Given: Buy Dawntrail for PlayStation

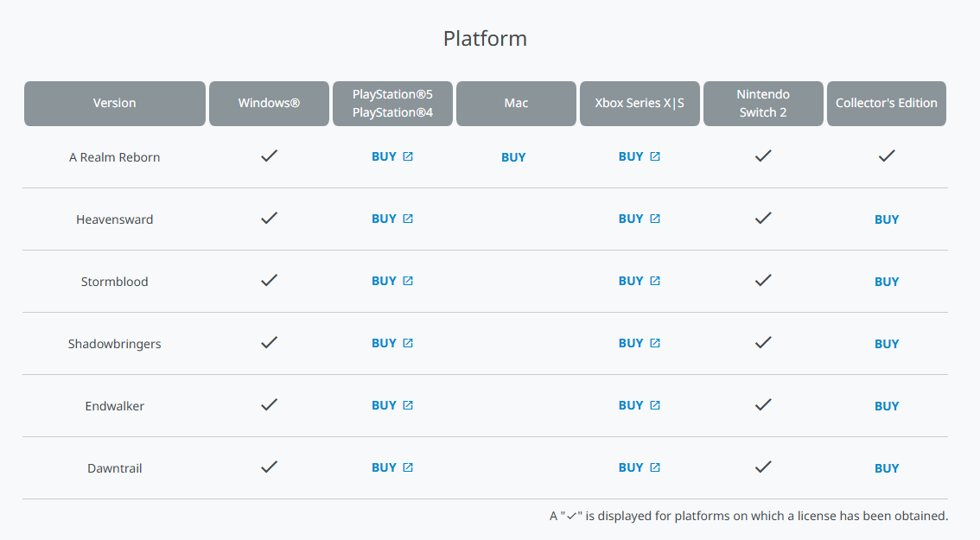Looking at the screenshot, I should pos(391,467).
